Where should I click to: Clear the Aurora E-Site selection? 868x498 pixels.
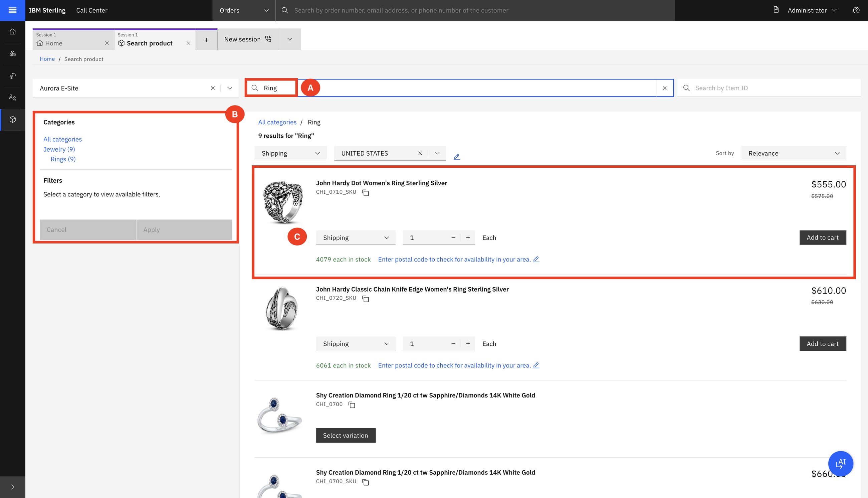click(x=213, y=88)
